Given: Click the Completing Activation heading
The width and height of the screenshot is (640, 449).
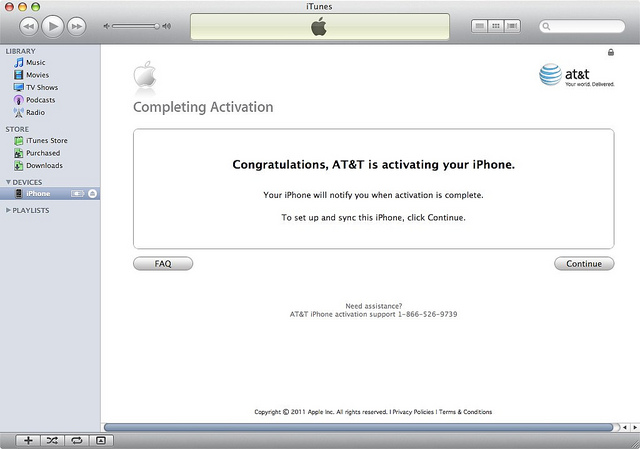Looking at the screenshot, I should pyautogui.click(x=203, y=107).
